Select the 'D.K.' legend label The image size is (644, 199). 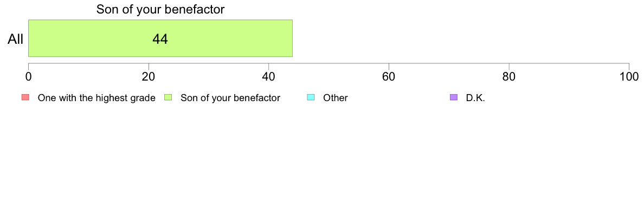tap(476, 98)
